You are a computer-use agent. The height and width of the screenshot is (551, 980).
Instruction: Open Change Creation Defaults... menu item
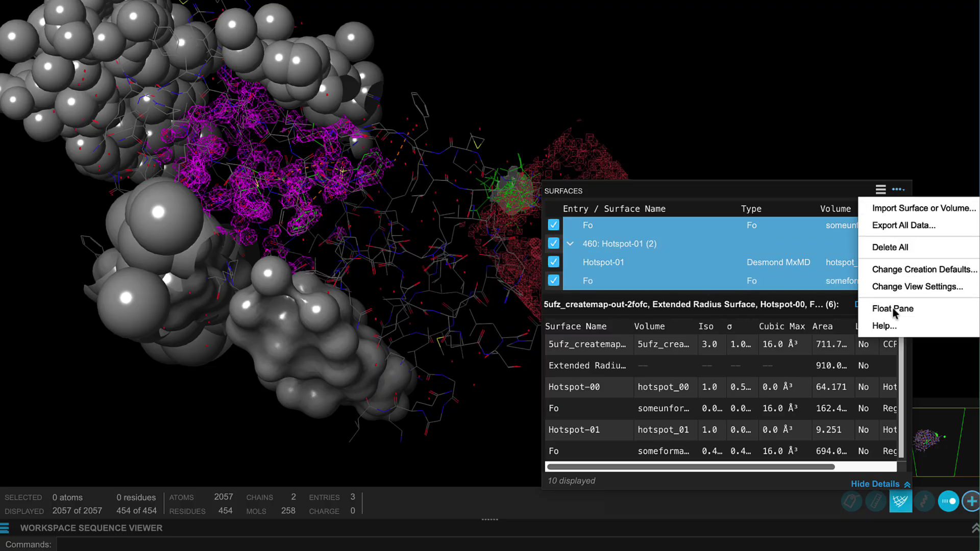[x=924, y=269]
